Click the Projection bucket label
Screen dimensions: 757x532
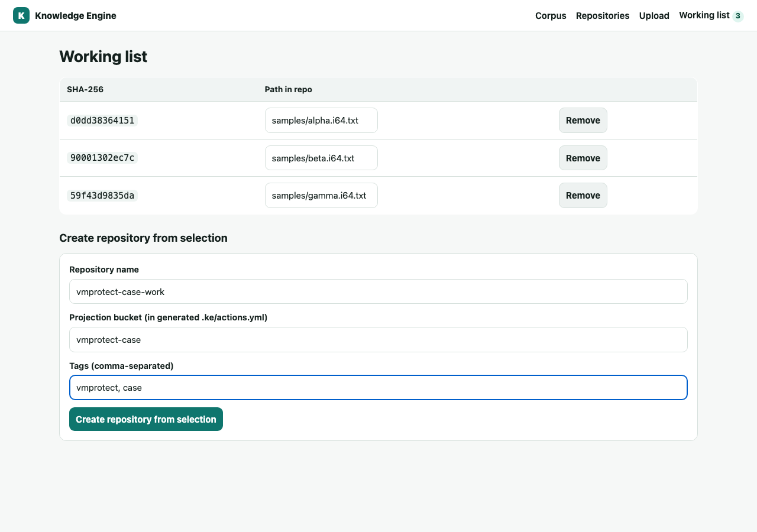(x=168, y=317)
